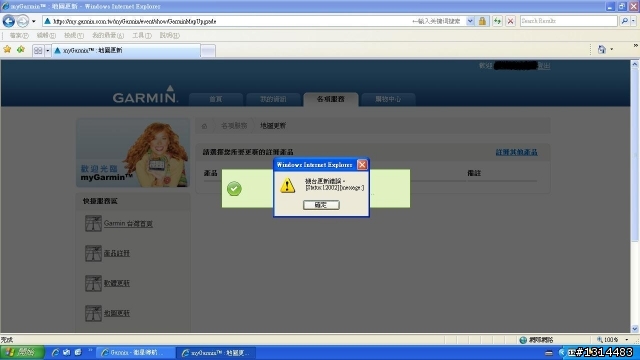640x360 pixels.
Task: Click the page scrollbar down arrow
Action: (635, 329)
